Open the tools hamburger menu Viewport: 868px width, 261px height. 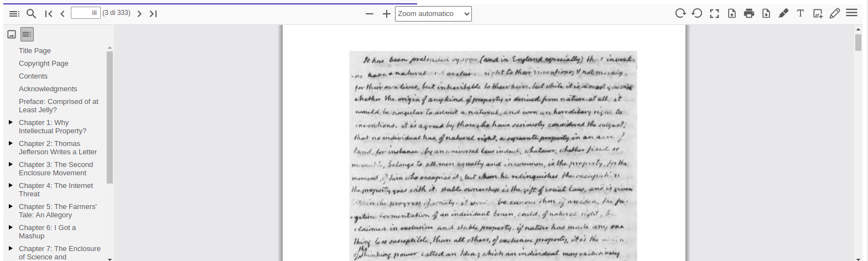(x=852, y=13)
